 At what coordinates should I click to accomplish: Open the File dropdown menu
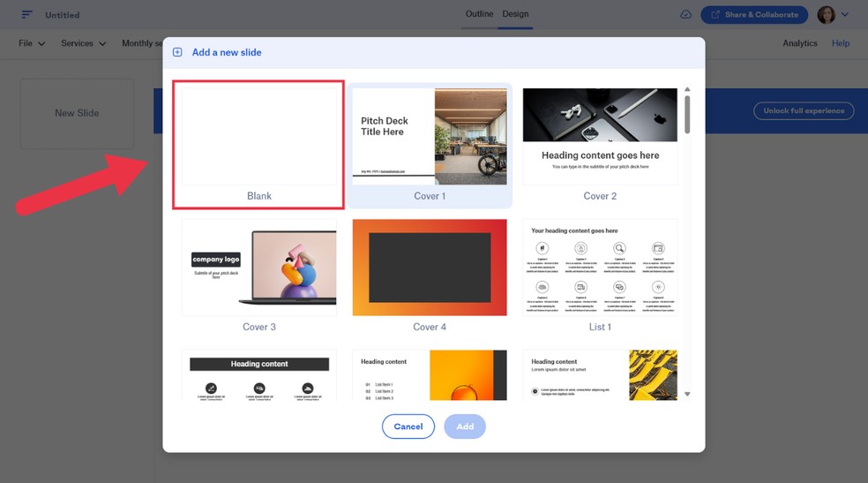tap(32, 43)
